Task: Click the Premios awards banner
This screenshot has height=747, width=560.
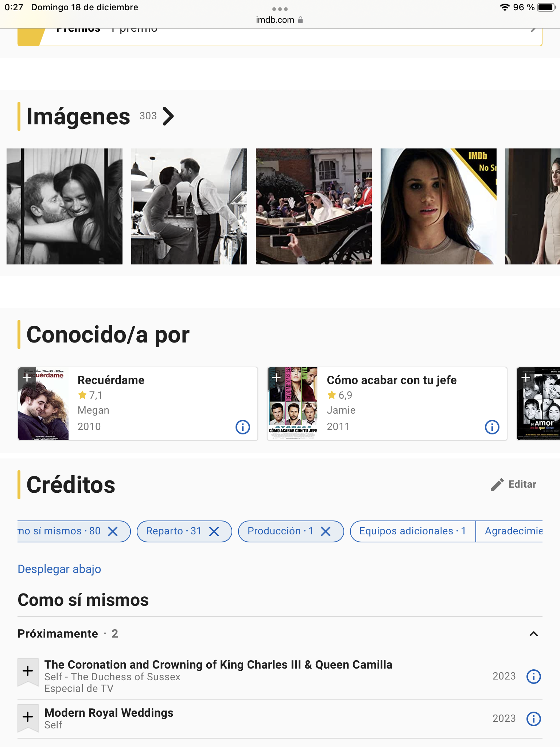Action: (280, 37)
